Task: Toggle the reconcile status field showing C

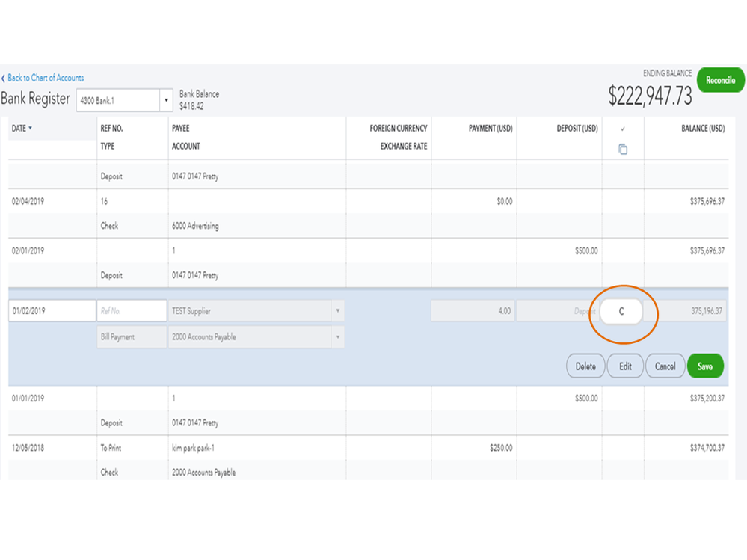Action: (621, 312)
